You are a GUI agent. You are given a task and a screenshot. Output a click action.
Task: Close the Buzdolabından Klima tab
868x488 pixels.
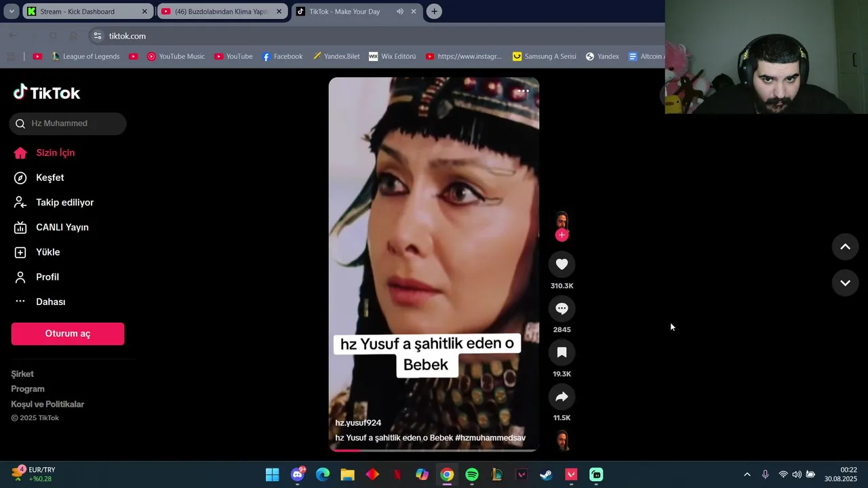point(279,12)
